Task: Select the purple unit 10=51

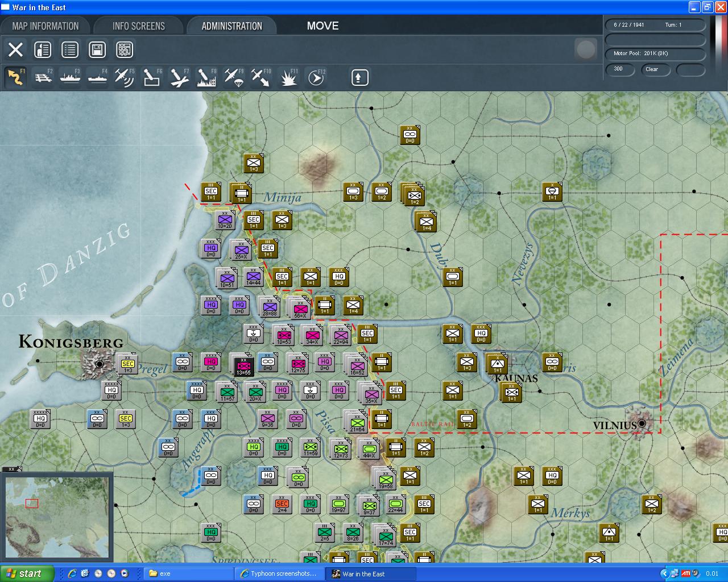Action: coord(226,279)
